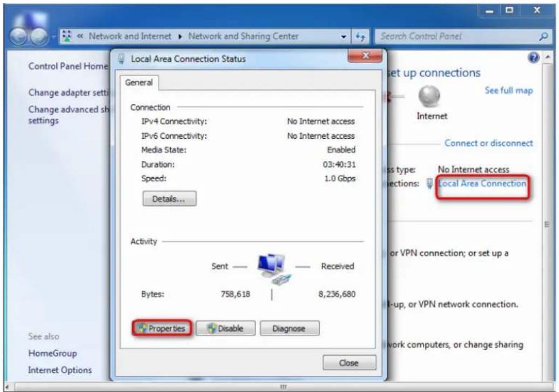Maximize the Control Panel window
The height and width of the screenshot is (392, 559).
click(510, 11)
